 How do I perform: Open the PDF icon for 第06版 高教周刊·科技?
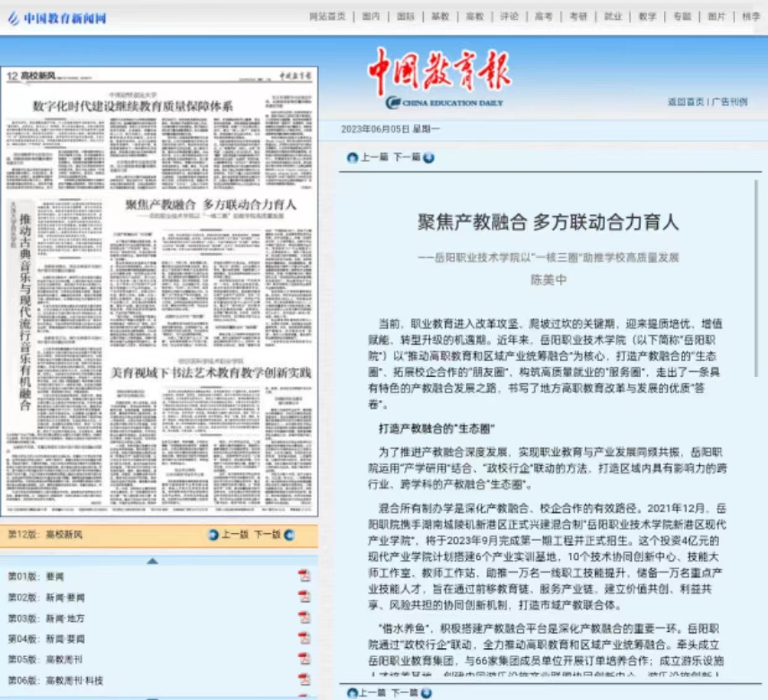[x=304, y=679]
